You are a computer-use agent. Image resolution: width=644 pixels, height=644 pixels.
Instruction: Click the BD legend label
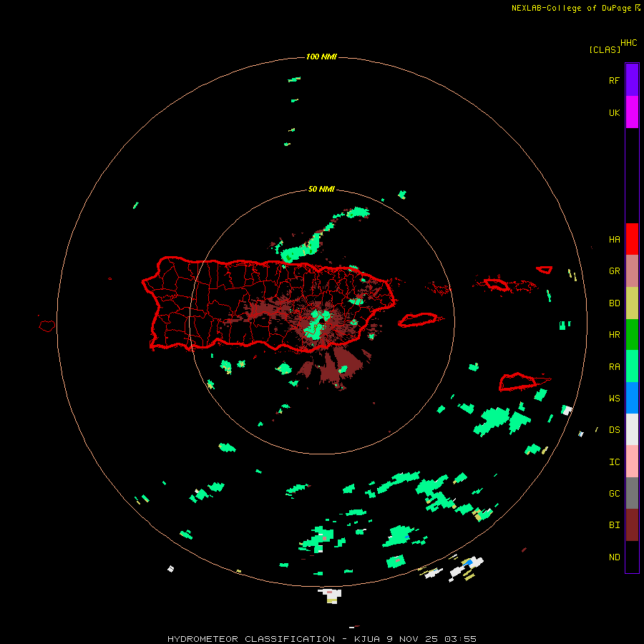point(614,303)
